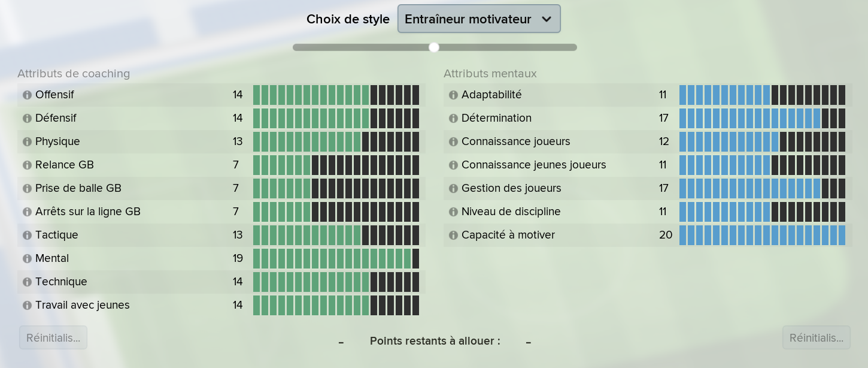Click info icon next to Capacité à motiver
The width and height of the screenshot is (868, 368).
point(453,235)
